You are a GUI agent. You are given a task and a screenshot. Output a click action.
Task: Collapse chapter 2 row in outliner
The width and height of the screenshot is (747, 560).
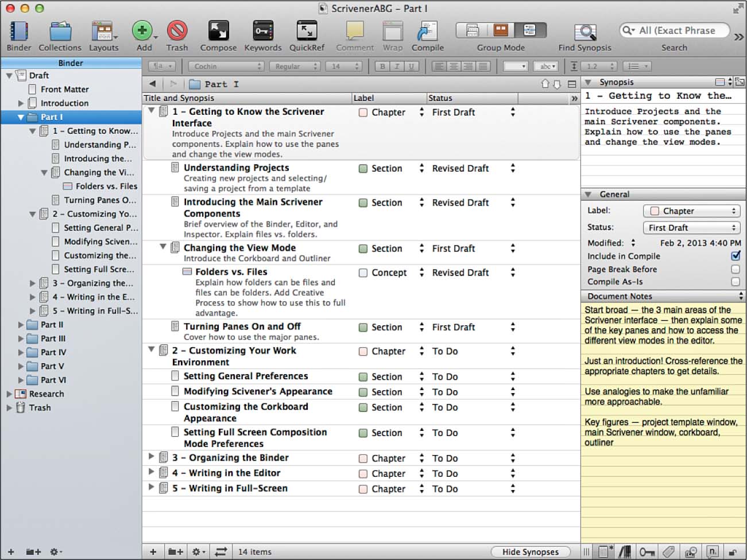pyautogui.click(x=152, y=349)
